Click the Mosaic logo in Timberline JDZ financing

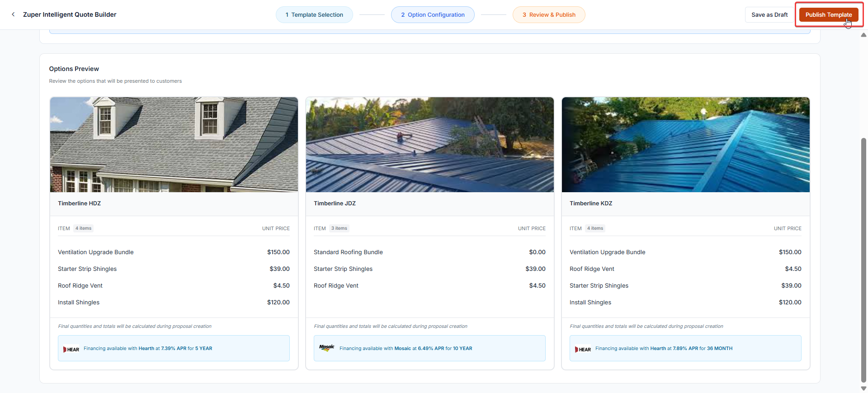(x=326, y=348)
